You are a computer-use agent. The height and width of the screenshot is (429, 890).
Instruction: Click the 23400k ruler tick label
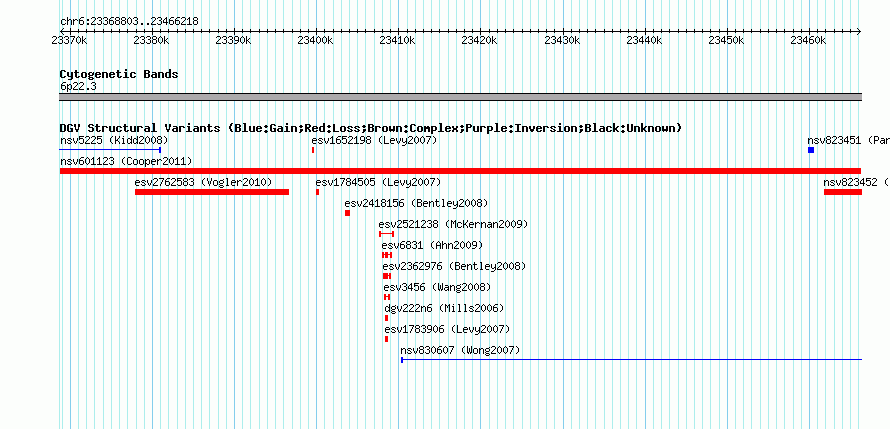[x=315, y=41]
